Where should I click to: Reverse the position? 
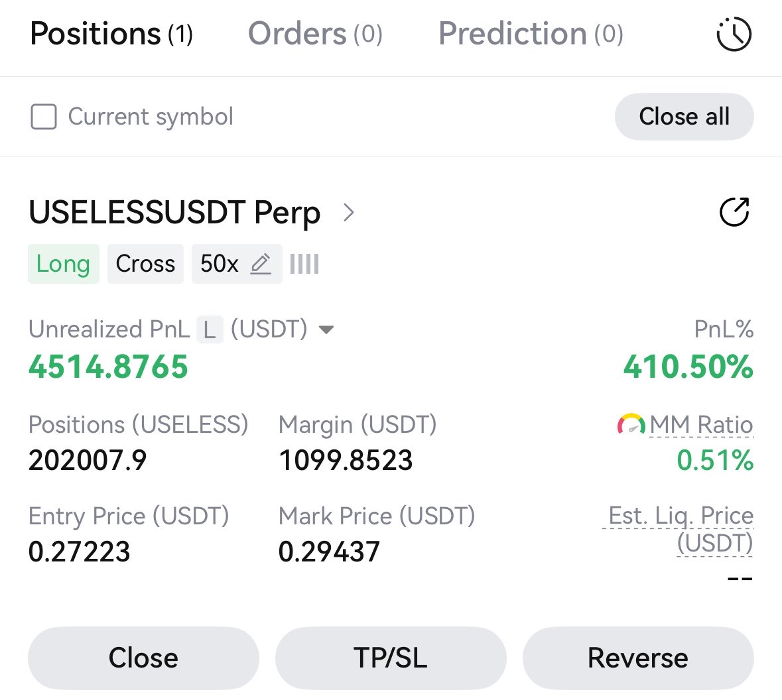point(638,658)
